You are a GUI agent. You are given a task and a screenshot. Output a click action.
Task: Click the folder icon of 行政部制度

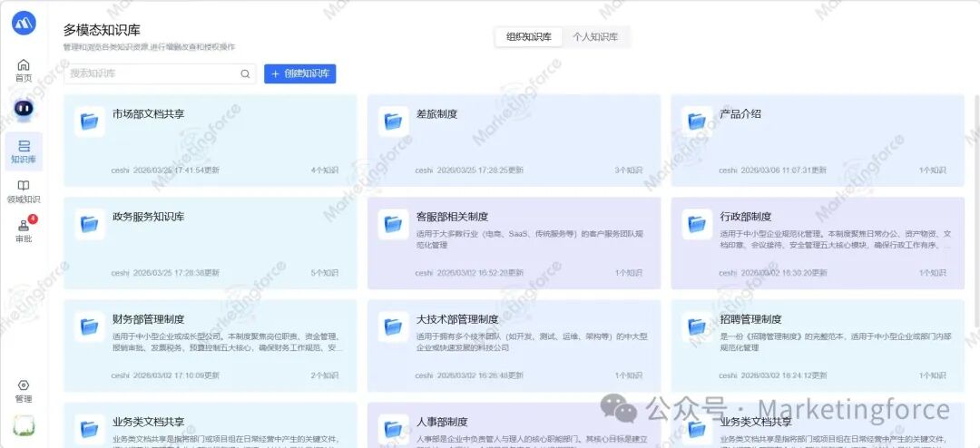click(x=698, y=224)
